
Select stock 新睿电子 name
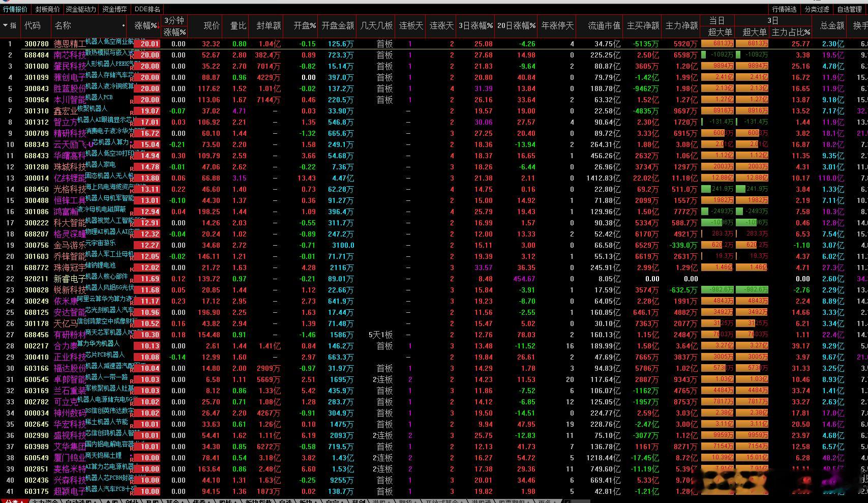(69, 279)
